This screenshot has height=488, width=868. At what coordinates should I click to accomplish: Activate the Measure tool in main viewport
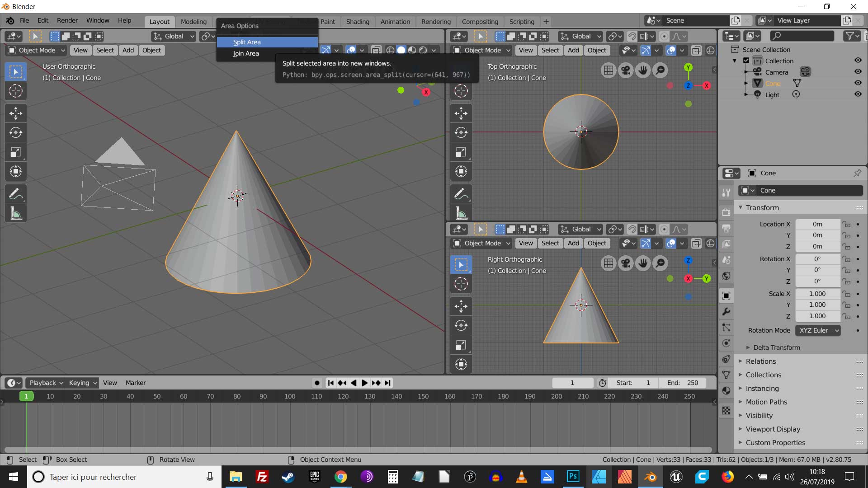[16, 213]
